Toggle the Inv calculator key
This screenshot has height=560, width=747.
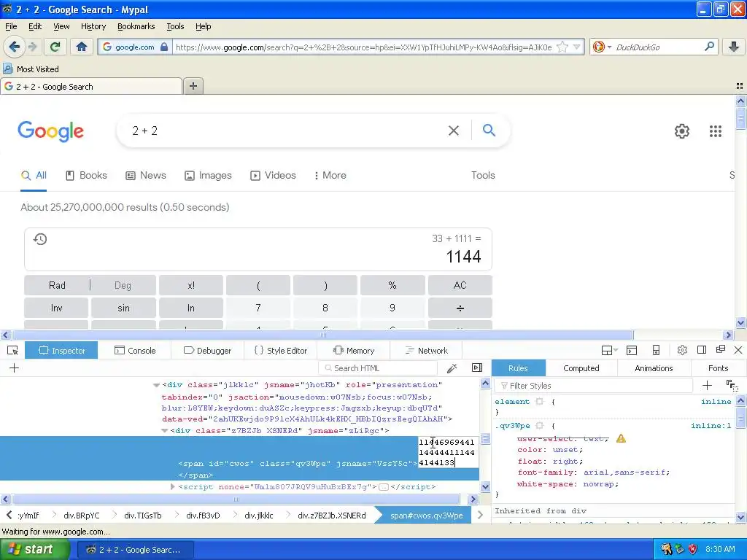(x=56, y=308)
